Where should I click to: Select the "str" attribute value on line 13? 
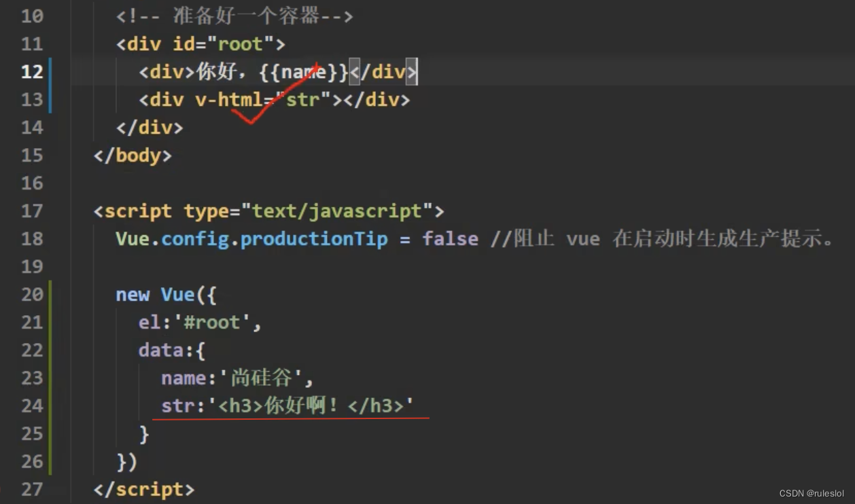click(304, 99)
